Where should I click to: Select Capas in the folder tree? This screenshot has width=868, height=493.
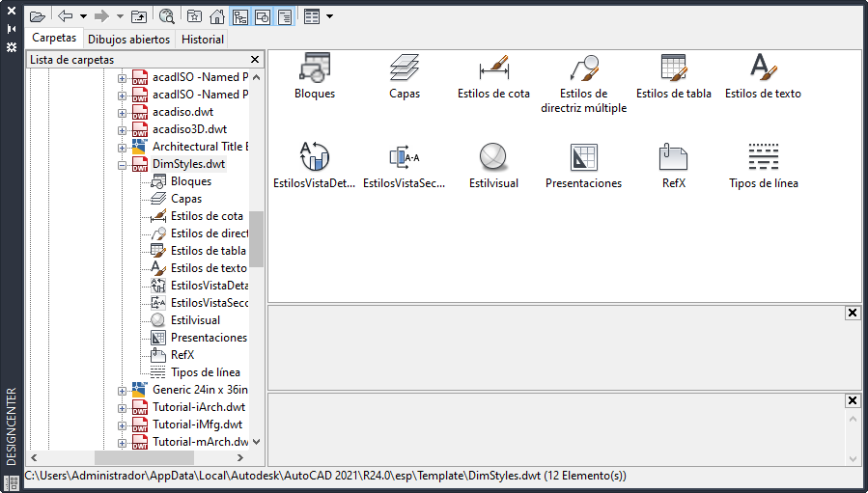(x=186, y=199)
